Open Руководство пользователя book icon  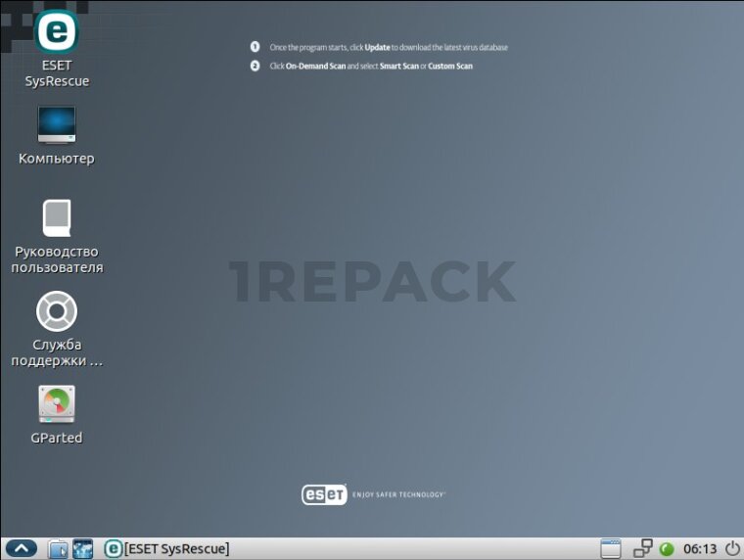56,217
